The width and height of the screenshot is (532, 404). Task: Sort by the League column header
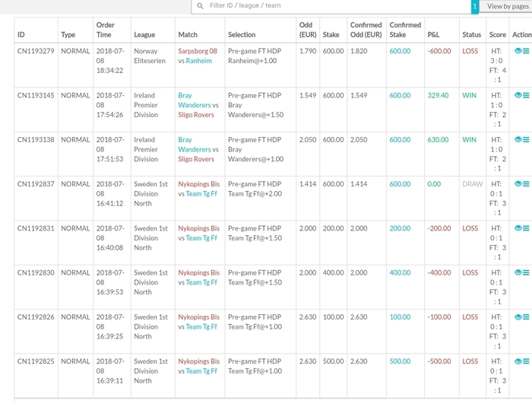click(x=144, y=35)
